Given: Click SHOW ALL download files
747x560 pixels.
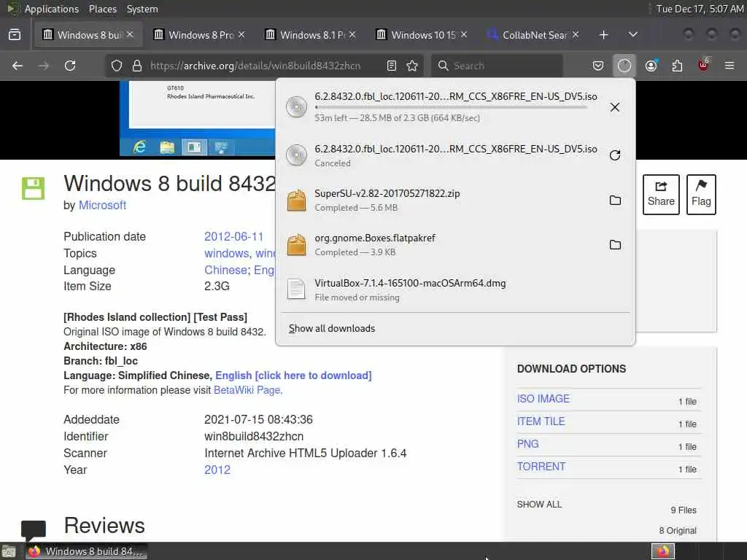Looking at the screenshot, I should (539, 505).
